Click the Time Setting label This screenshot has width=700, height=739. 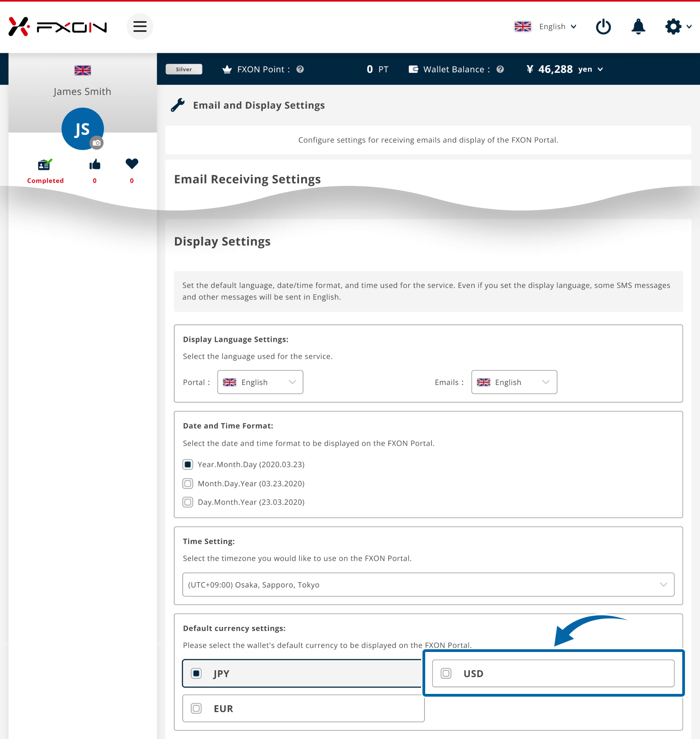click(209, 541)
